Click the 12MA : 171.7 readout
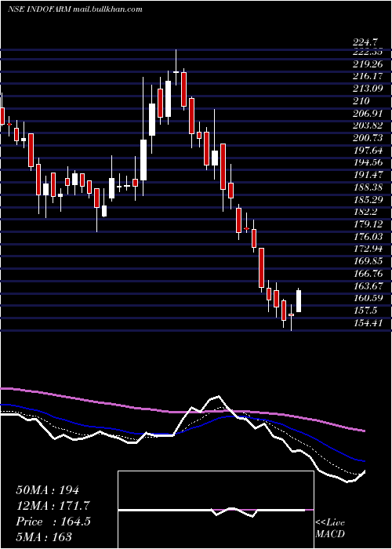The width and height of the screenshot is (392, 549). click(53, 506)
